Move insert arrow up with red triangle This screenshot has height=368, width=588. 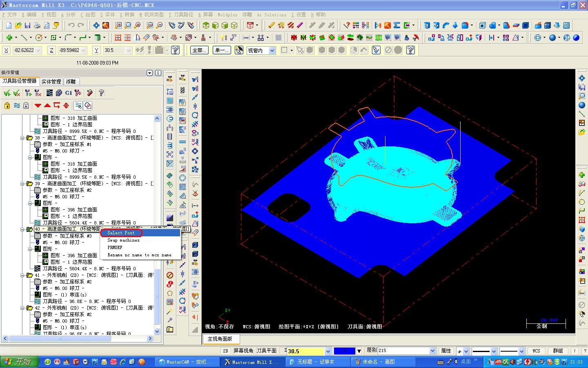(47, 105)
